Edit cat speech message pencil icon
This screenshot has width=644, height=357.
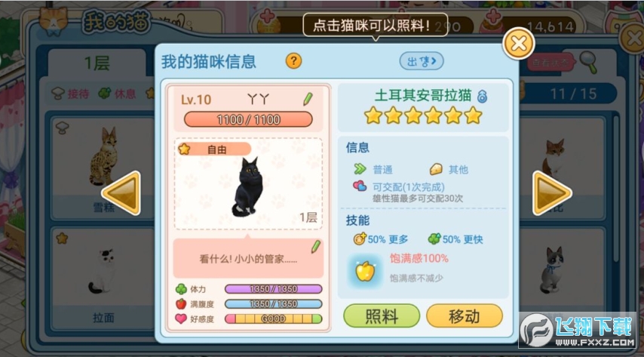(x=315, y=246)
